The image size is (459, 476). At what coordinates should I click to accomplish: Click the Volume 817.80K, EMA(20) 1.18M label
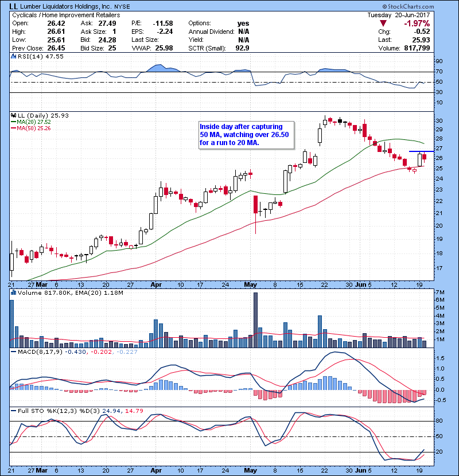71,293
